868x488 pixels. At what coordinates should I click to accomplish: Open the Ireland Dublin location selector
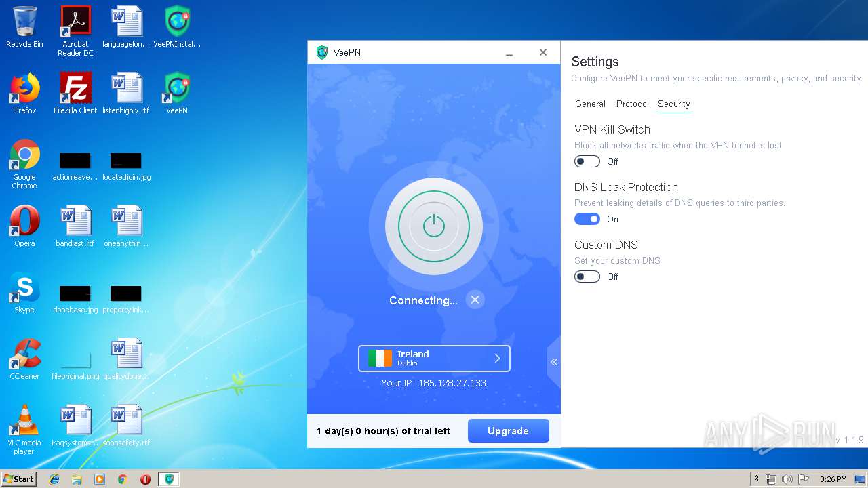(434, 359)
